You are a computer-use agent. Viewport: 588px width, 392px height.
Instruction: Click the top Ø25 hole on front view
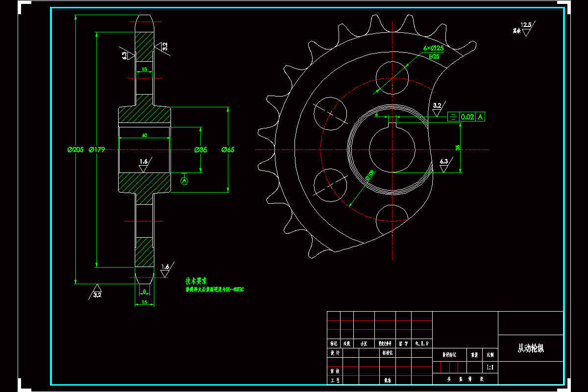point(392,78)
